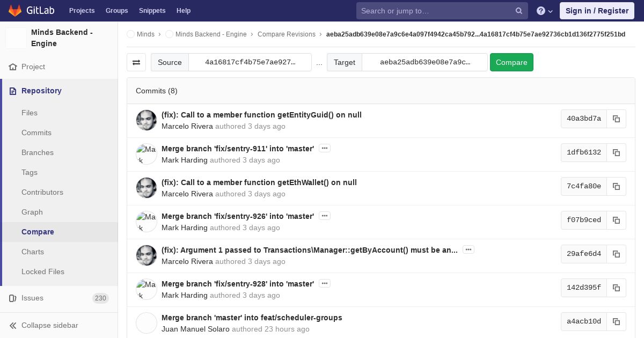
Task: Open Merge branch 'master' into feat/scheduler-groups commit
Action: tap(252, 318)
